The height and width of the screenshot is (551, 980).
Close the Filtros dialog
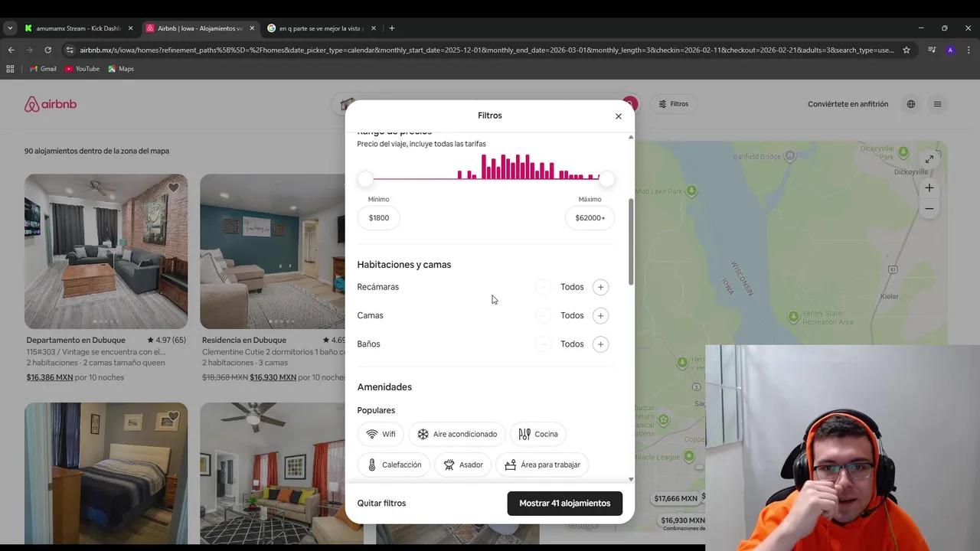coord(619,116)
